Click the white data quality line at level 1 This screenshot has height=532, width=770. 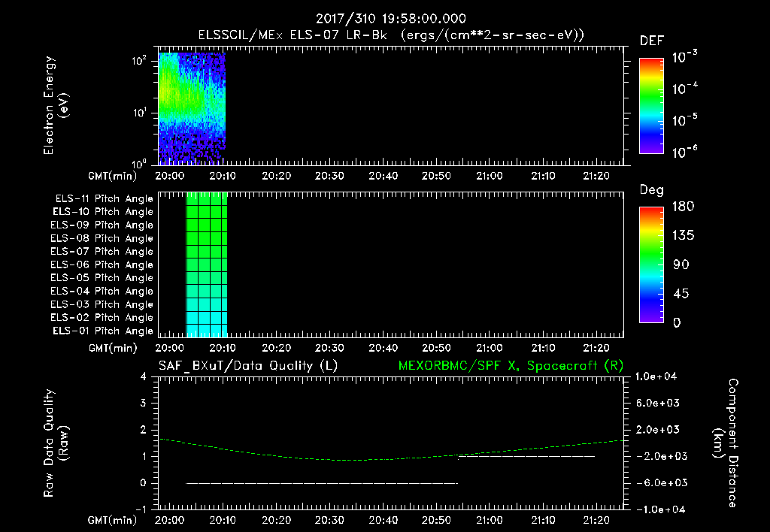pos(526,456)
